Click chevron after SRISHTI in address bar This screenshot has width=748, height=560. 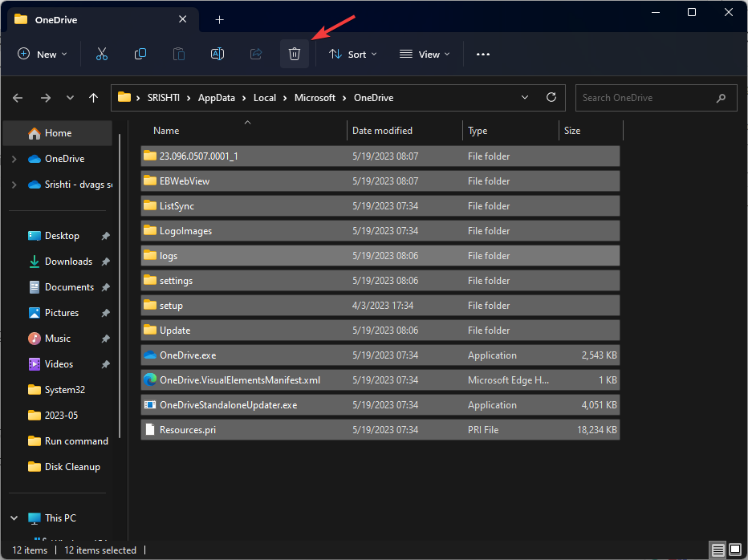coord(189,98)
